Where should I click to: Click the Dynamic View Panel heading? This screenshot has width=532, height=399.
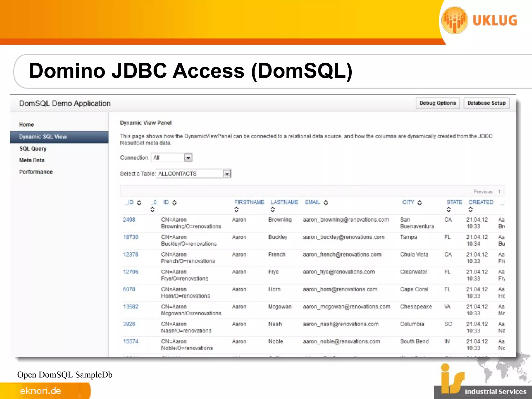(146, 123)
